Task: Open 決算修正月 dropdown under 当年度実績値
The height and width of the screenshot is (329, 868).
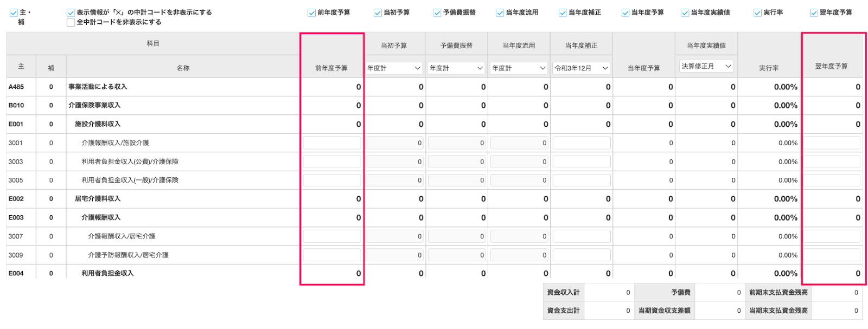Action: 706,66
